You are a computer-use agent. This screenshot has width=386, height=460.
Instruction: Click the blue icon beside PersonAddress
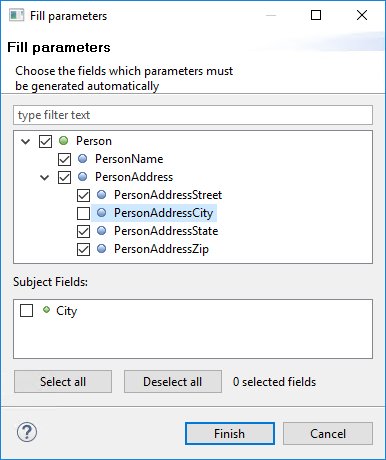[83, 177]
